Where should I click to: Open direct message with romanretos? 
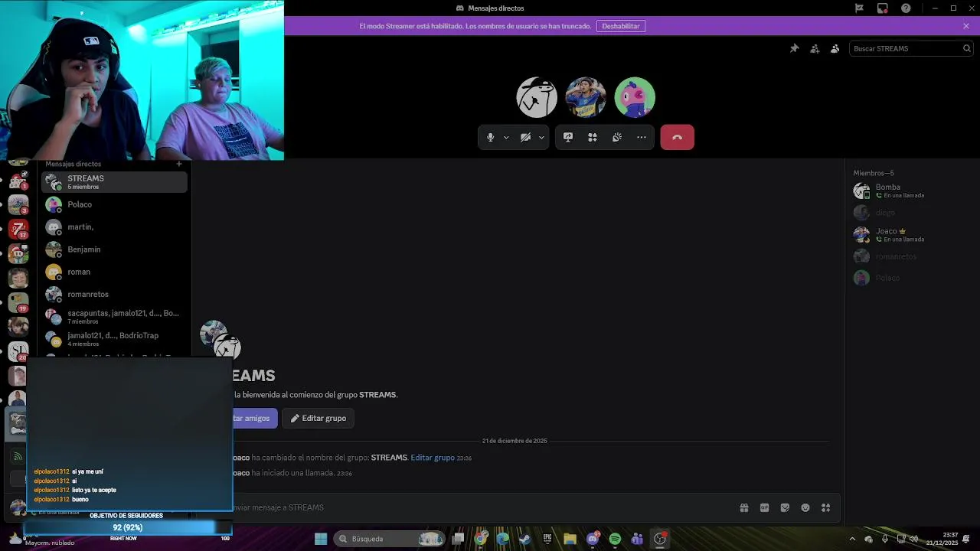(x=114, y=294)
